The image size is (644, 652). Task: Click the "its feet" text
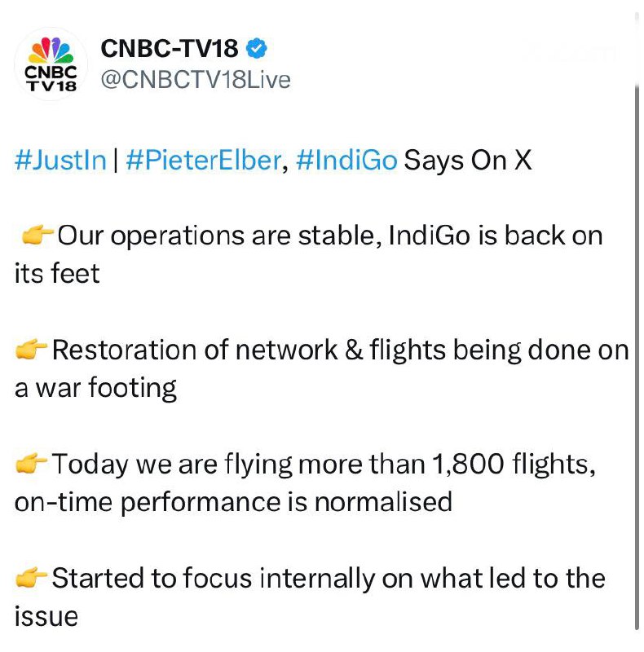57,273
